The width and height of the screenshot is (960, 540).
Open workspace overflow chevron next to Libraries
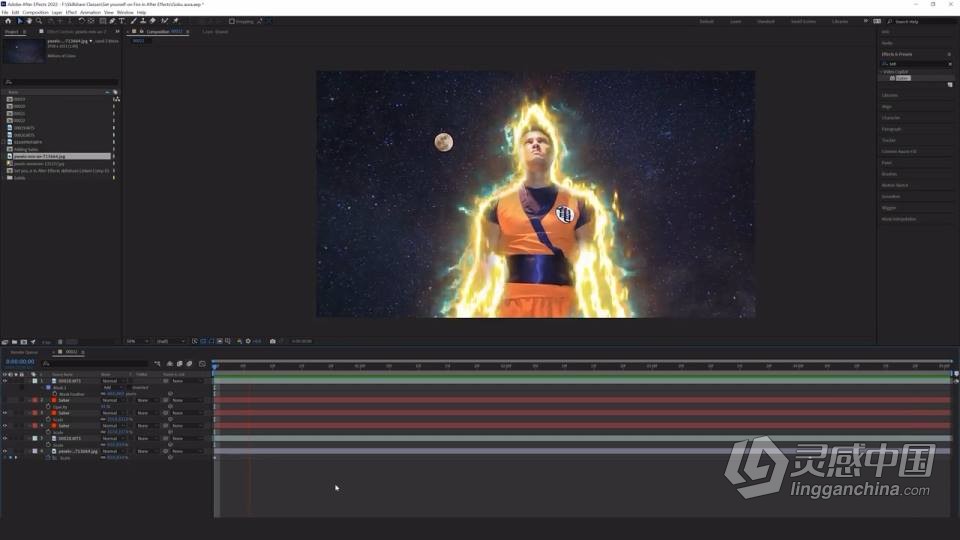[866, 21]
